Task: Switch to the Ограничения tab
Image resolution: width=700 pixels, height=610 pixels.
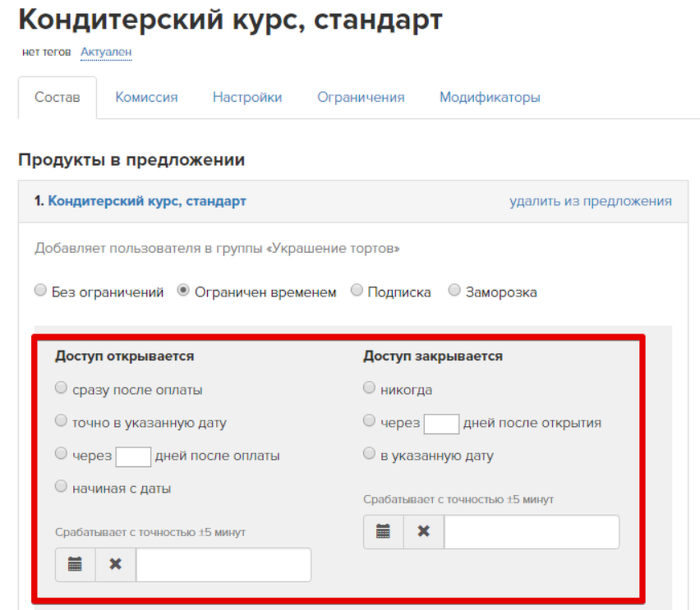Action: click(361, 97)
